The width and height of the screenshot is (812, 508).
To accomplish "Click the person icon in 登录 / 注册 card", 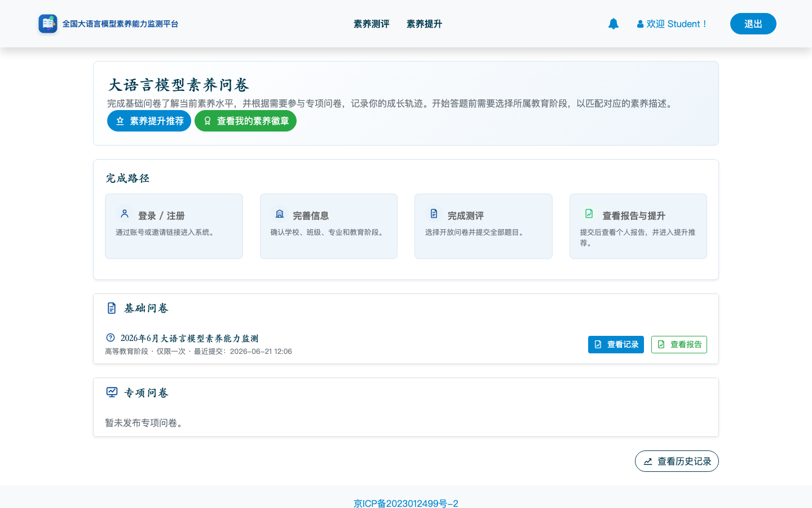I will (x=125, y=213).
